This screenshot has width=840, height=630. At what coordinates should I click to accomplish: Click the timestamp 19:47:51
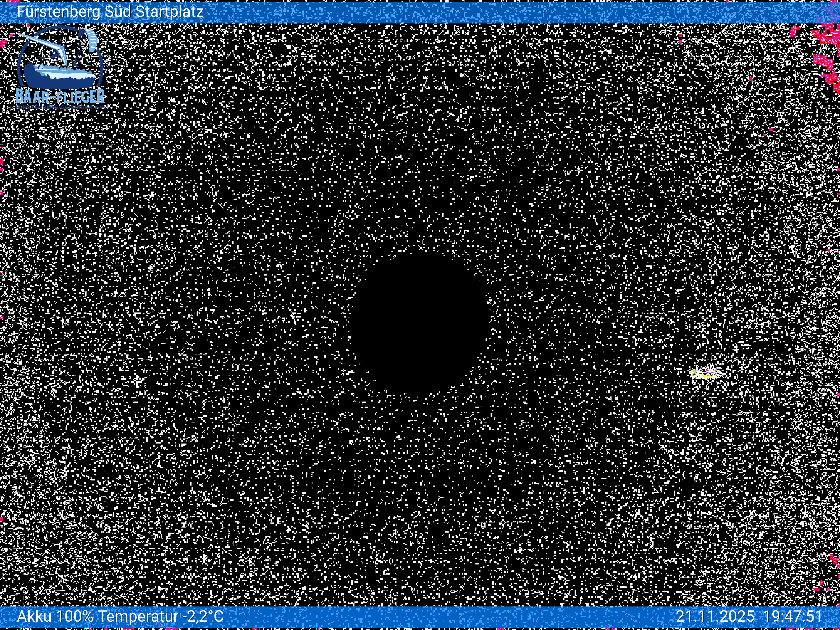click(x=793, y=616)
